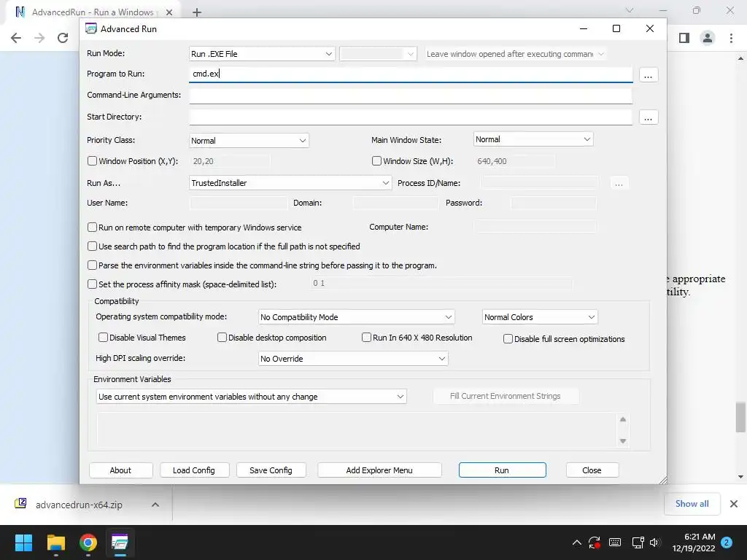Open Environment Variables mode dropdown
Screen dimensions: 747x560
click(251, 397)
